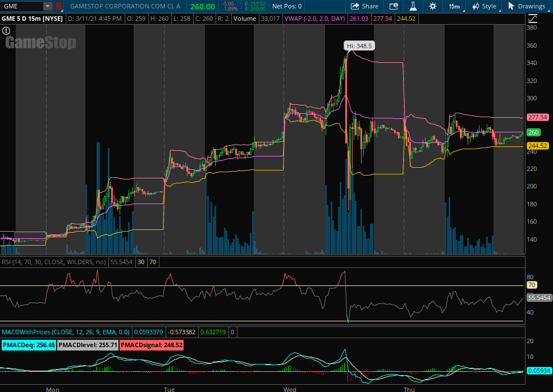The image size is (553, 392).
Task: Click the RSI 70 overbought axis tag
Action: (x=532, y=285)
